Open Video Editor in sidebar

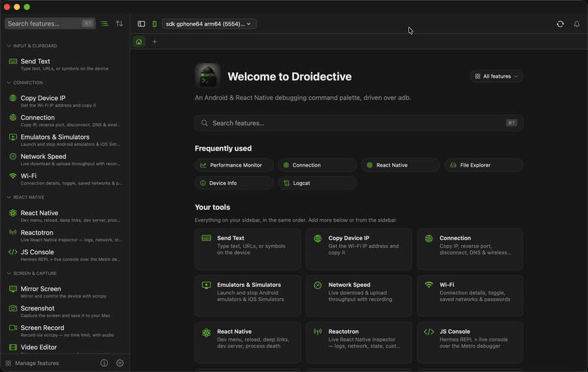coord(65,348)
